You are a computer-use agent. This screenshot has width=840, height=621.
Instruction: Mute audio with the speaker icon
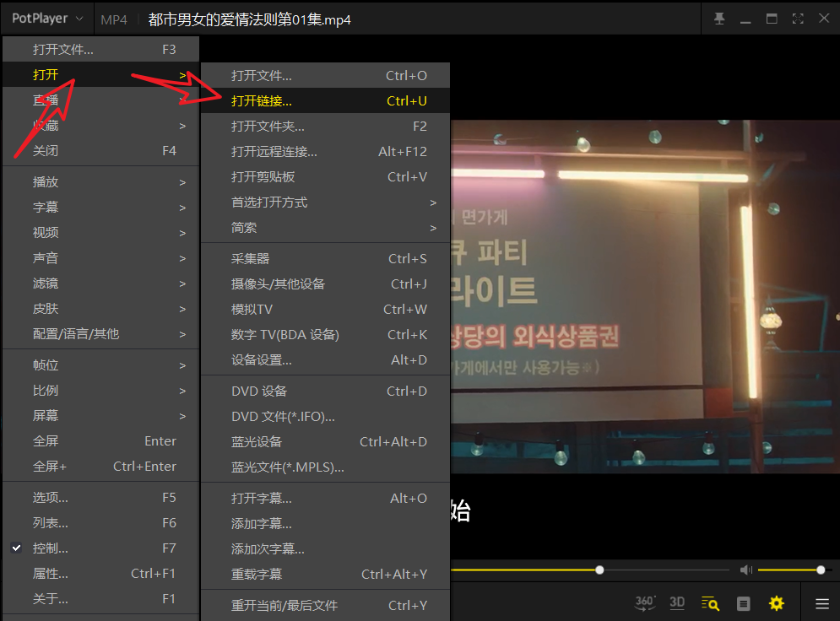tap(745, 570)
